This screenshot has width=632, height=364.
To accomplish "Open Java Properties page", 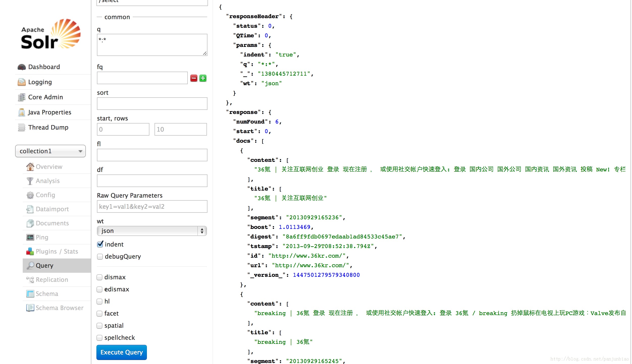I will (x=49, y=112).
